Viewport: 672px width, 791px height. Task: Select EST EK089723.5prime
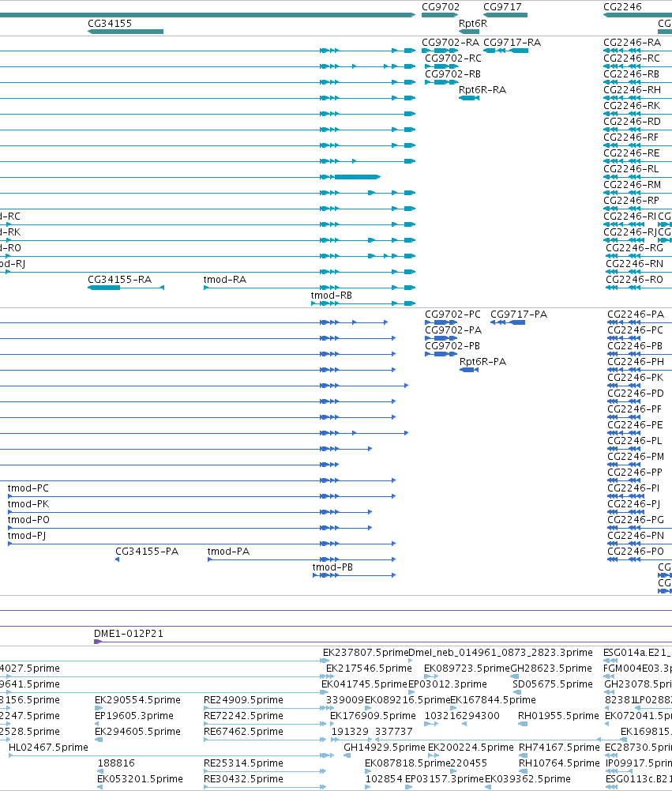click(x=467, y=669)
